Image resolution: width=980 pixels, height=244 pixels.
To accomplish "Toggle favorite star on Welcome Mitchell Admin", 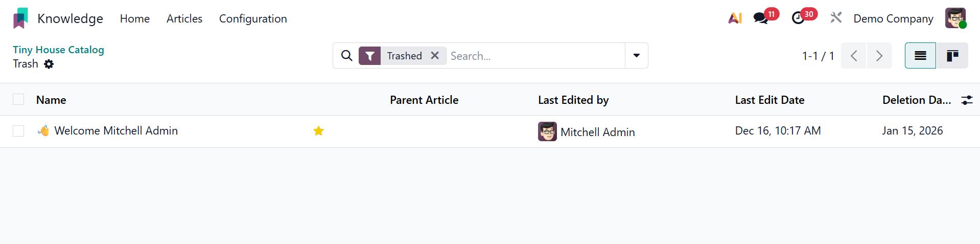I will [x=319, y=131].
